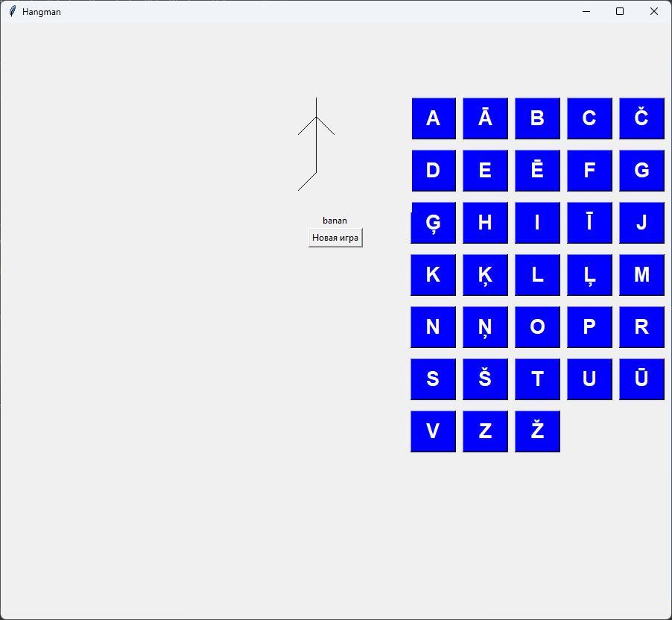Guess the letter A
Image resolution: width=672 pixels, height=620 pixels.
coord(434,118)
